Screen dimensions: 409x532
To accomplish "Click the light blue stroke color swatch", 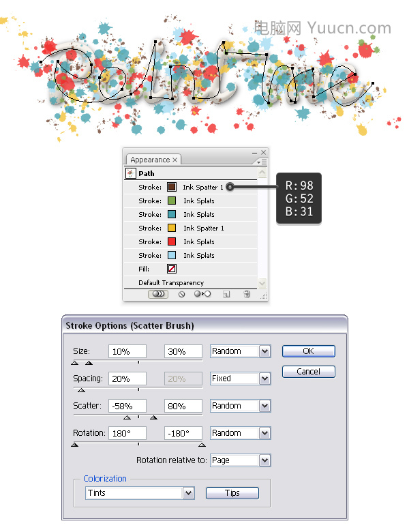I will [x=172, y=255].
